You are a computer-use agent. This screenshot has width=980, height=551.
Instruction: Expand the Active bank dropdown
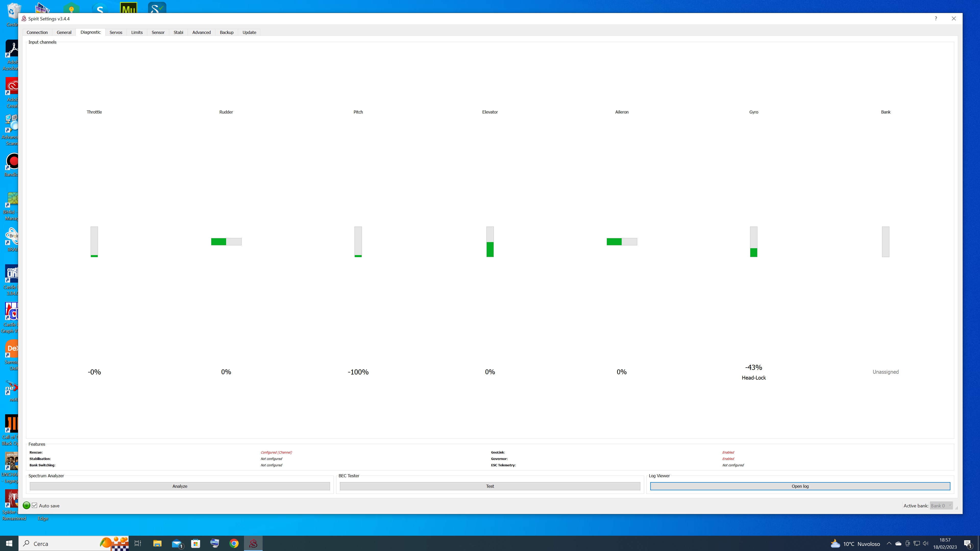click(x=941, y=505)
